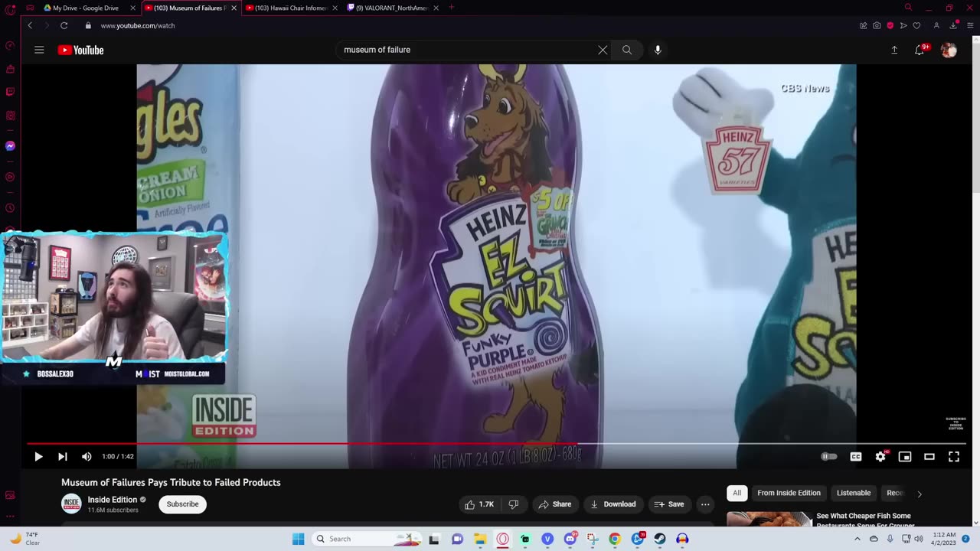Select the 'All' filter chip
This screenshot has width=980, height=551.
737,493
